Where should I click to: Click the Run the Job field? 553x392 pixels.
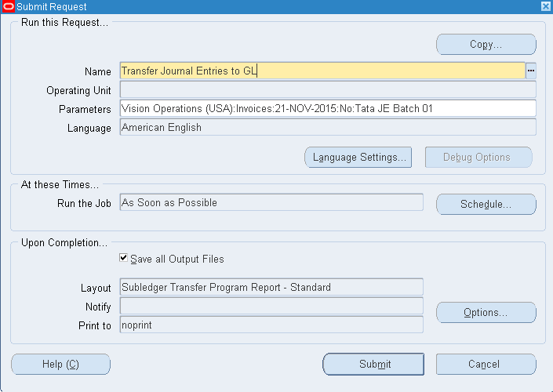click(x=271, y=203)
